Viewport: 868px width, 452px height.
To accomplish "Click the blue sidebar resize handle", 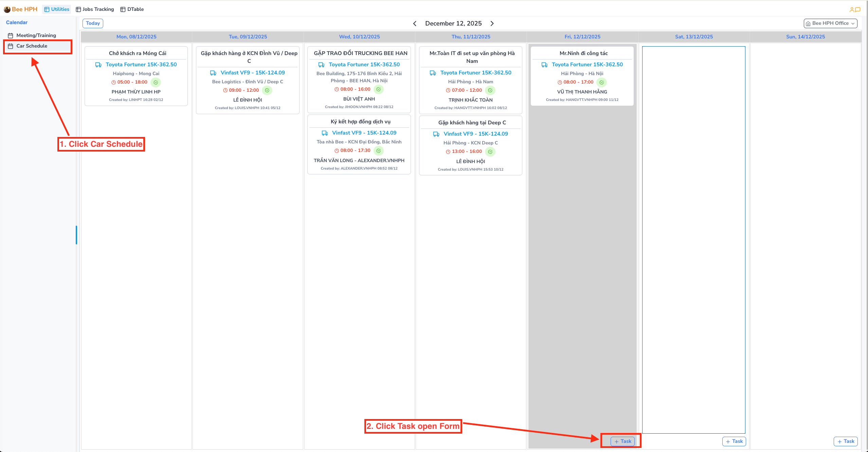I will 76,235.
